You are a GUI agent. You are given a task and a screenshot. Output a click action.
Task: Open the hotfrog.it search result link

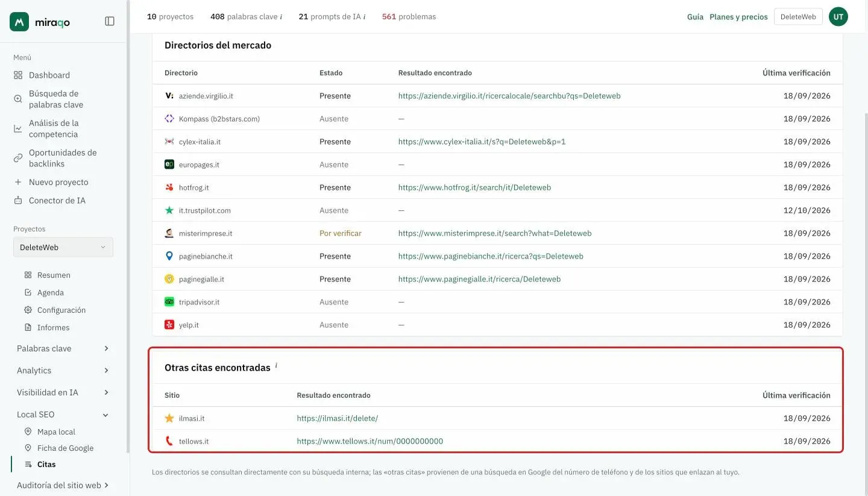[x=474, y=187]
